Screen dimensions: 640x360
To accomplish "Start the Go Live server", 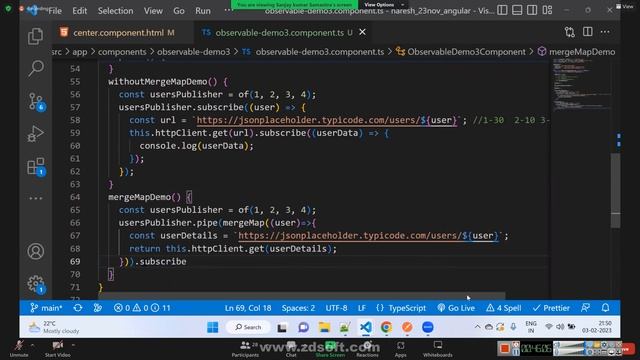I will pyautogui.click(x=456, y=308).
